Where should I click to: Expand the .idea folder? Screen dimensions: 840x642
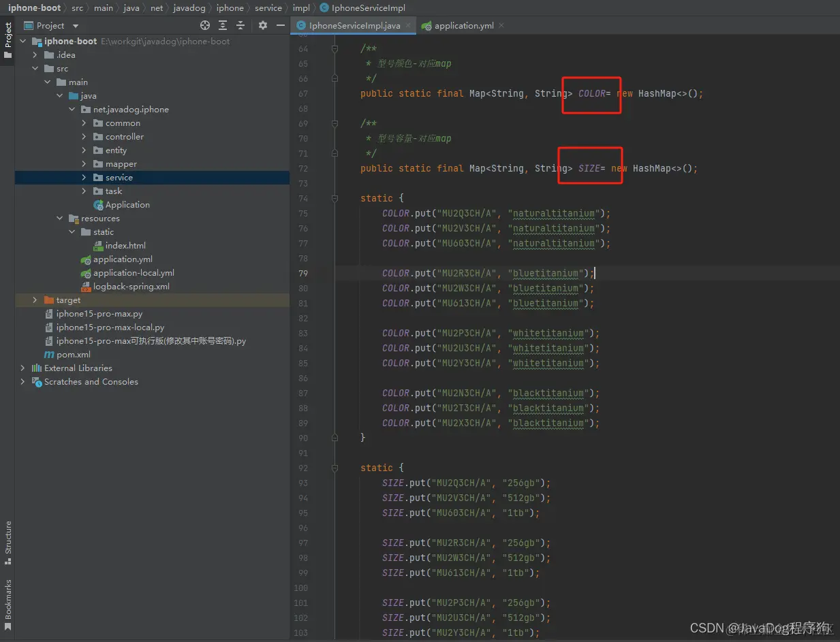click(x=35, y=55)
